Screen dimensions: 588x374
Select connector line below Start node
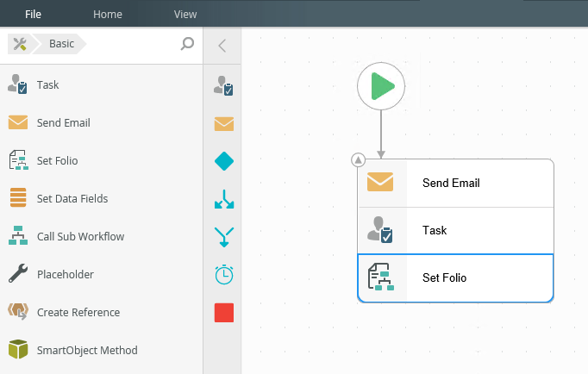(381, 134)
